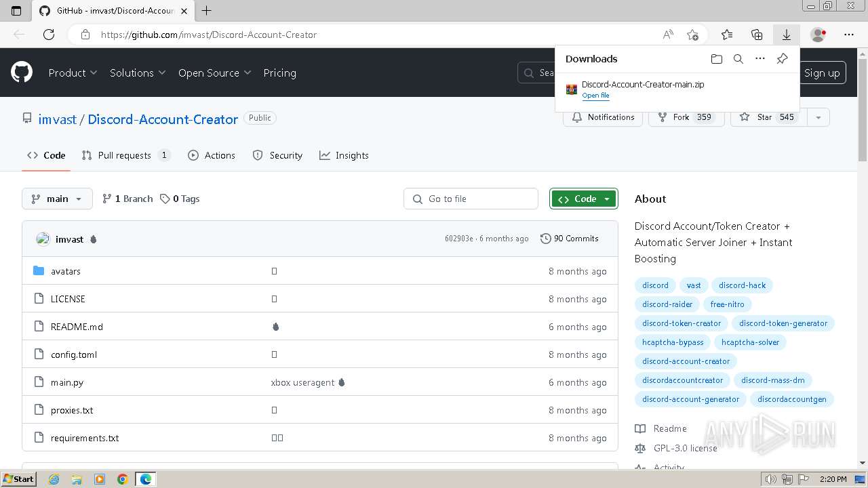The height and width of the screenshot is (488, 868).
Task: Switch to the Pull requests tab
Action: [x=126, y=155]
